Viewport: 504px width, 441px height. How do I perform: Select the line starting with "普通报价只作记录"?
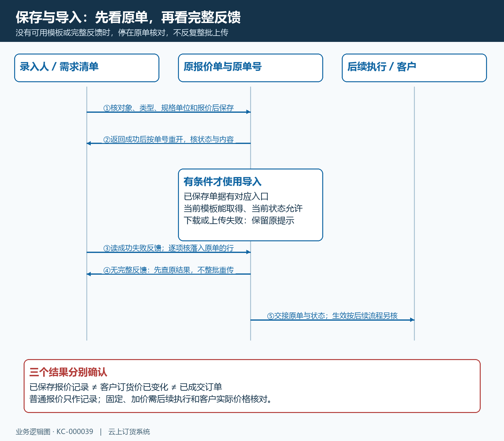click(x=151, y=399)
